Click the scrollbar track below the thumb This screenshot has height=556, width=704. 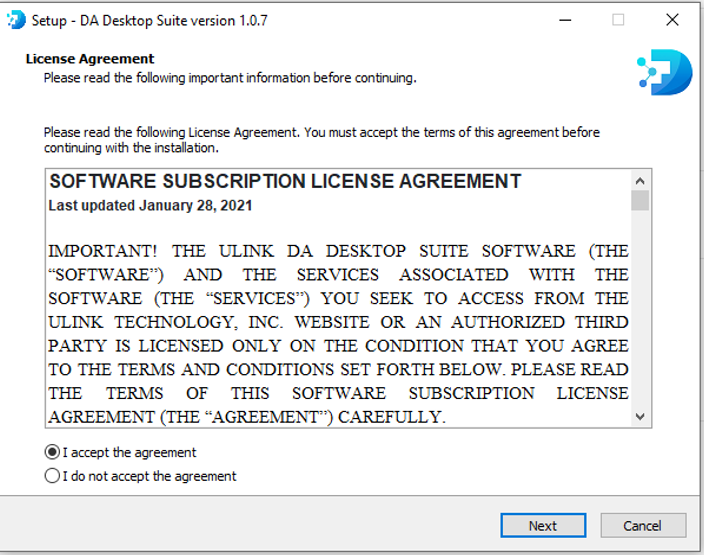pos(640,320)
